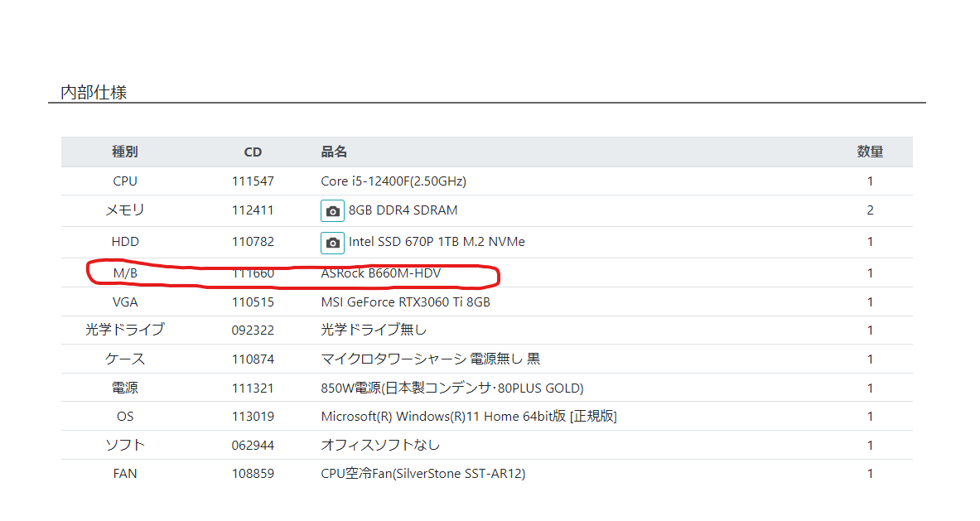Select Intel SSD 670P 1TB M.2 NVMe text
This screenshot has width=980, height=521.
[x=437, y=242]
